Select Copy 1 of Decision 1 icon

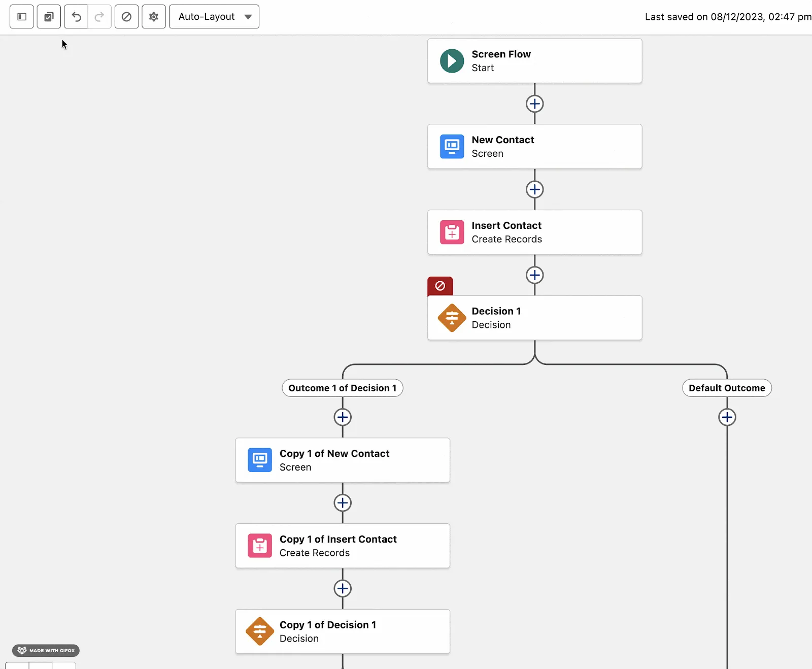point(260,631)
